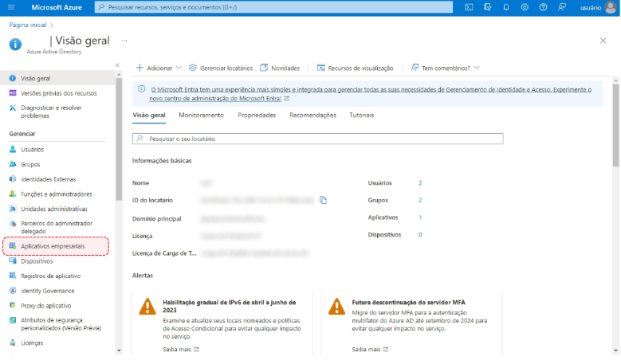Expand the Adicionar dropdown

tap(159, 68)
